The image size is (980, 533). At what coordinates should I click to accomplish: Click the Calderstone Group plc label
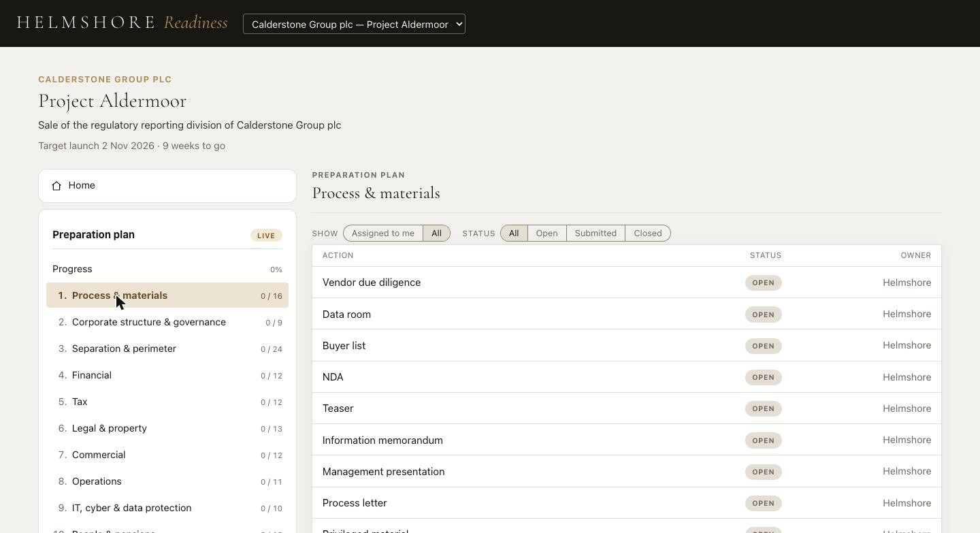[105, 80]
